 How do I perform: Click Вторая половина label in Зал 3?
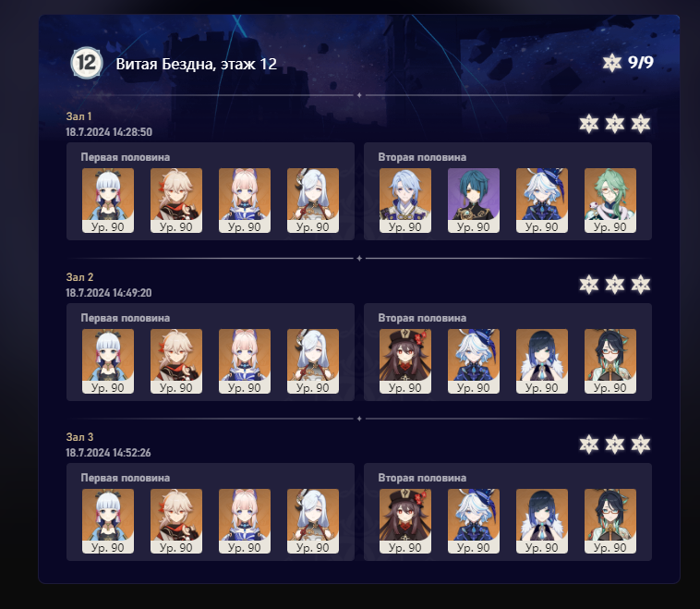[422, 478]
